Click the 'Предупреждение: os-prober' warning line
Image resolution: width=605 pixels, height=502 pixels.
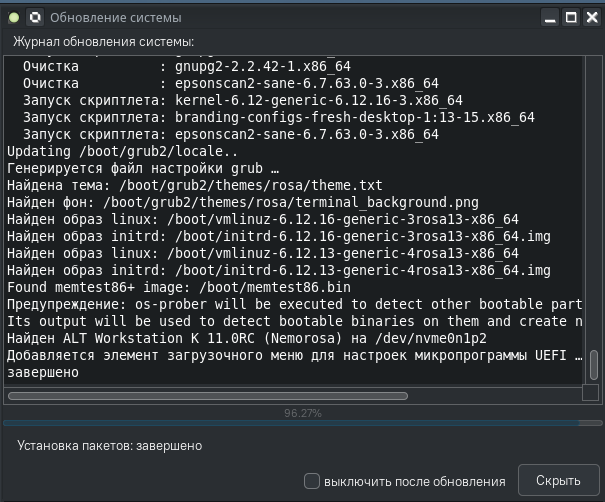tap(294, 304)
